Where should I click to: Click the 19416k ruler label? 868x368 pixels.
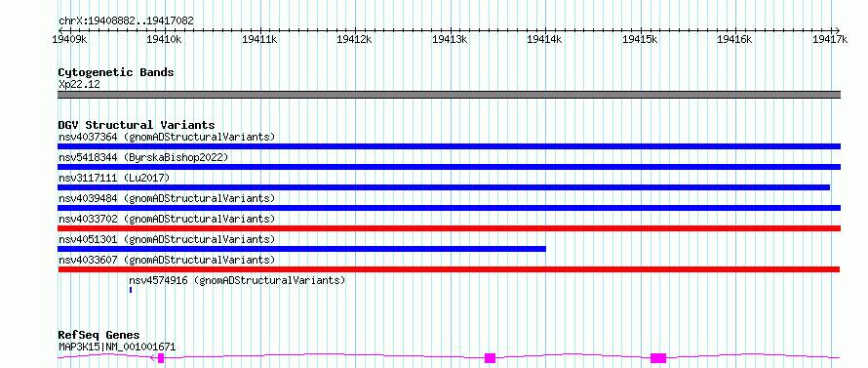[x=735, y=39]
